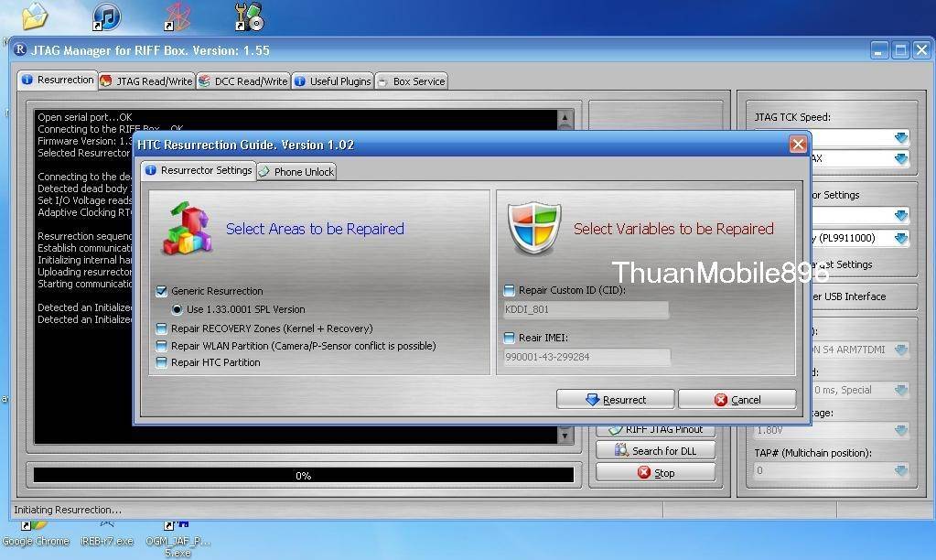Screen dimensions: 936x560
Task: Check Repair Custom ID (CID) box
Action: pos(510,290)
